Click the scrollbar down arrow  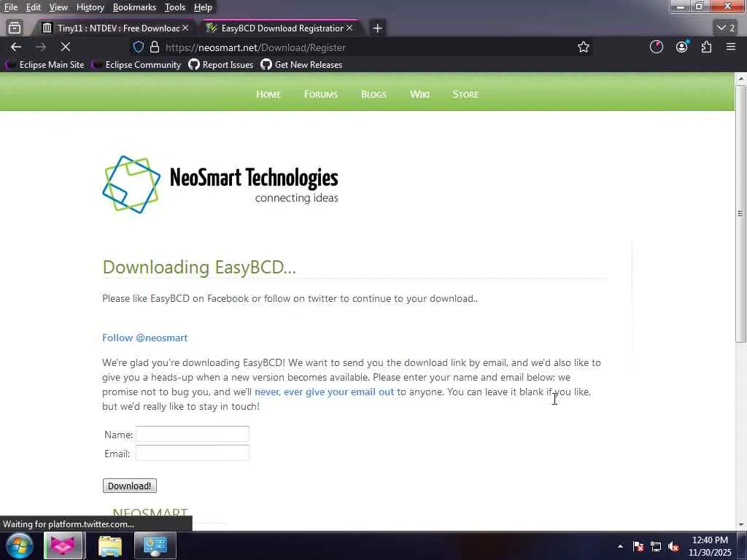[x=740, y=525]
